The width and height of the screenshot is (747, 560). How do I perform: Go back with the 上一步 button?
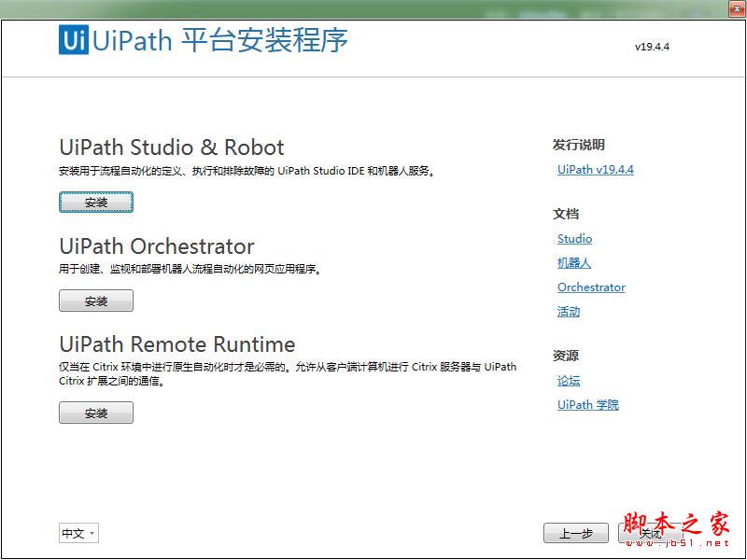pos(575,533)
